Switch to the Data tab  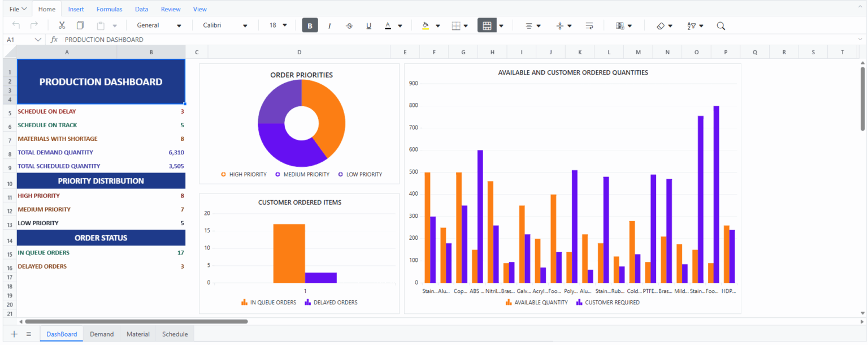point(142,9)
